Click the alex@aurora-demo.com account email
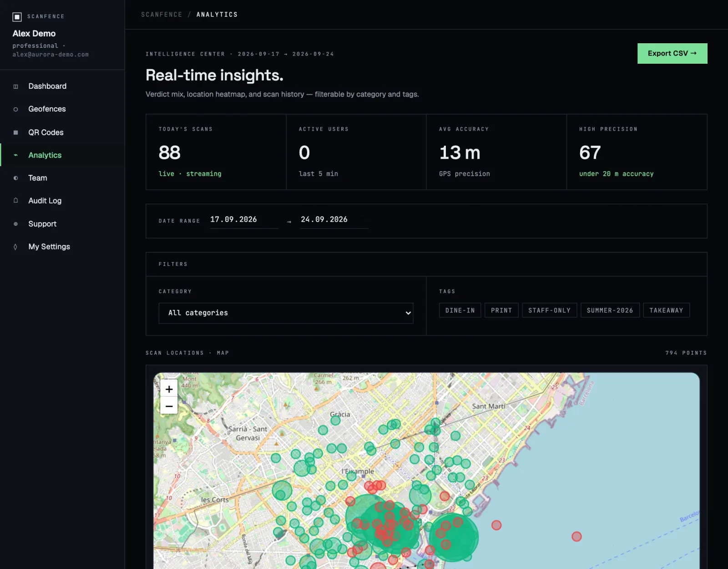This screenshot has height=569, width=728. 51,55
